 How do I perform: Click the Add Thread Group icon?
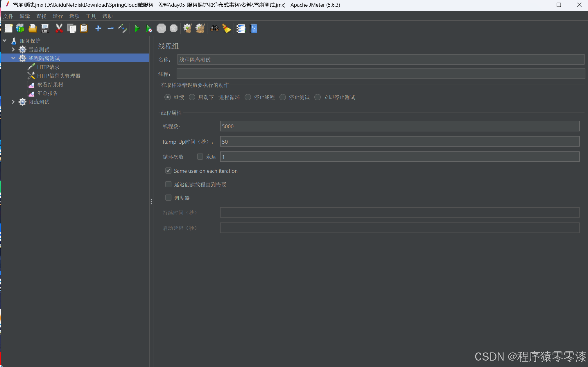click(98, 28)
